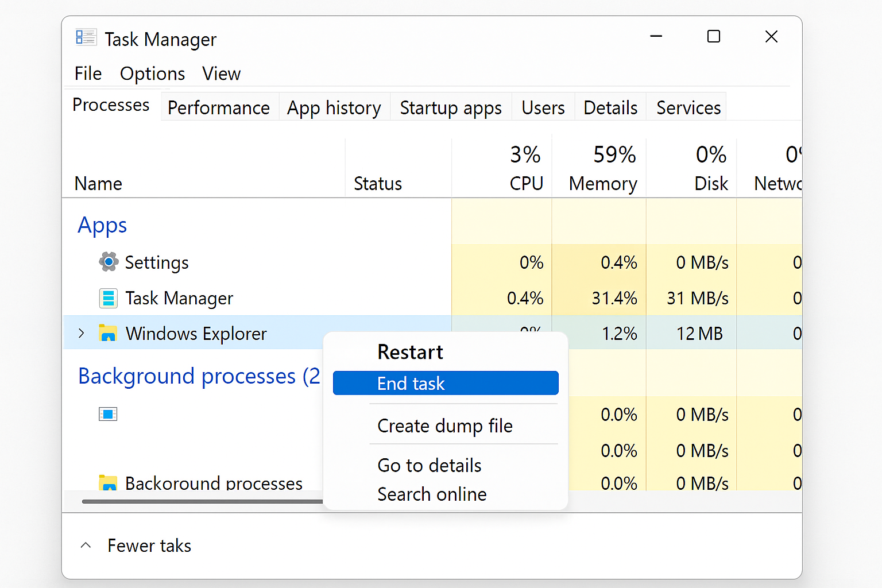
Task: Choose Restart in the context menu
Action: point(410,352)
